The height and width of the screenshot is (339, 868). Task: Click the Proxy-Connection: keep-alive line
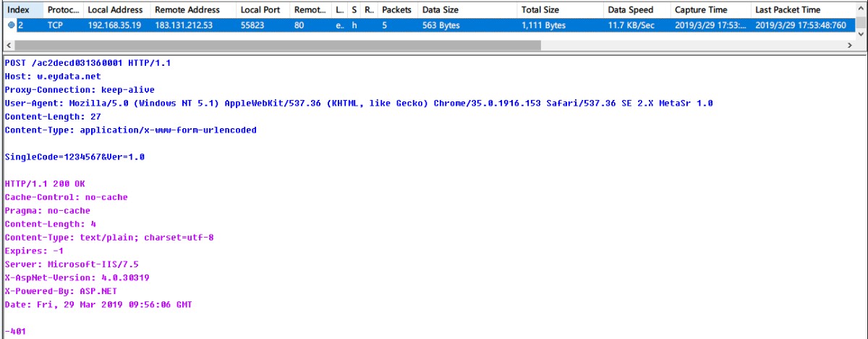tap(80, 90)
